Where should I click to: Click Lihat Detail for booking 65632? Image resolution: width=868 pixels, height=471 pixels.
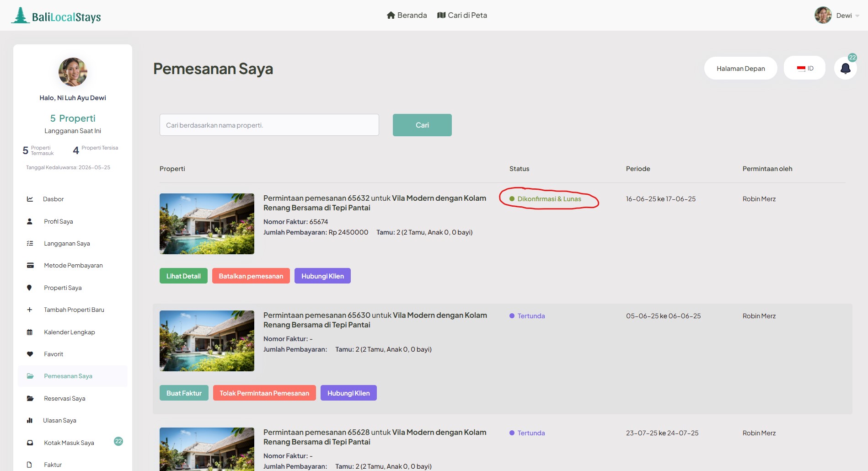pos(183,276)
